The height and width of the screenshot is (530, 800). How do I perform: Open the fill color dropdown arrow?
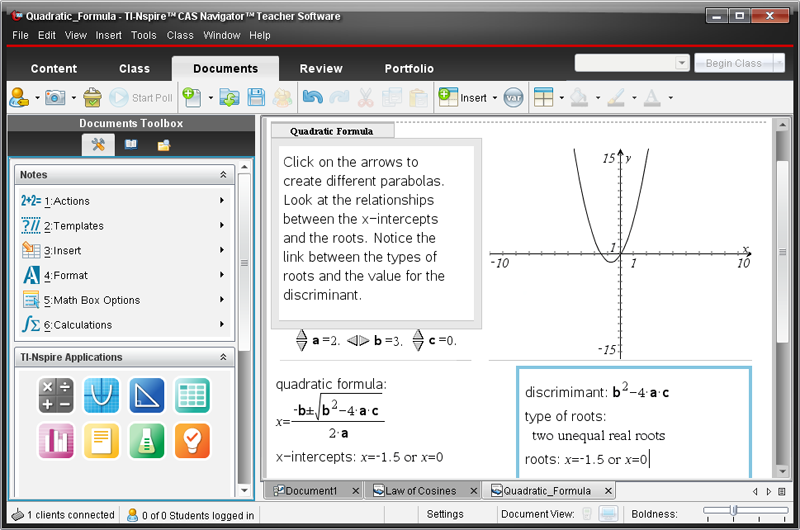click(598, 97)
